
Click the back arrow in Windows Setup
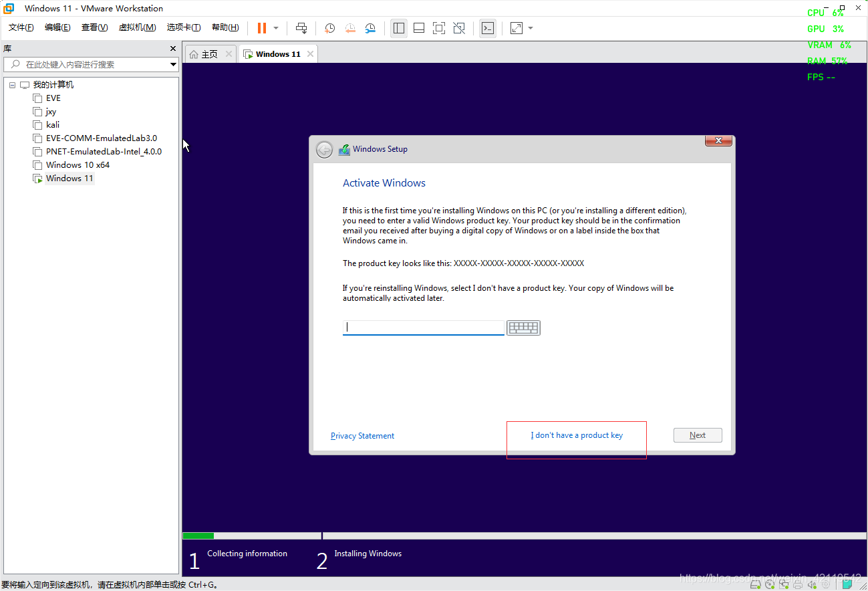[x=324, y=150]
